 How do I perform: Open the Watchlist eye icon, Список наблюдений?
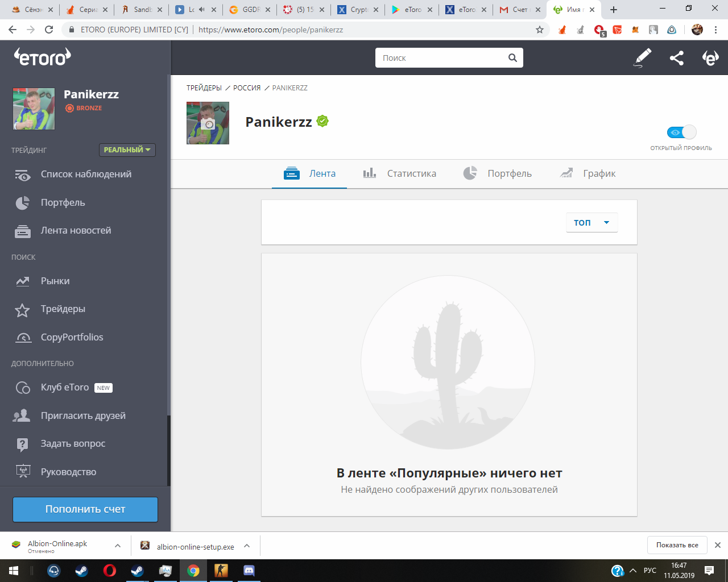pos(23,175)
